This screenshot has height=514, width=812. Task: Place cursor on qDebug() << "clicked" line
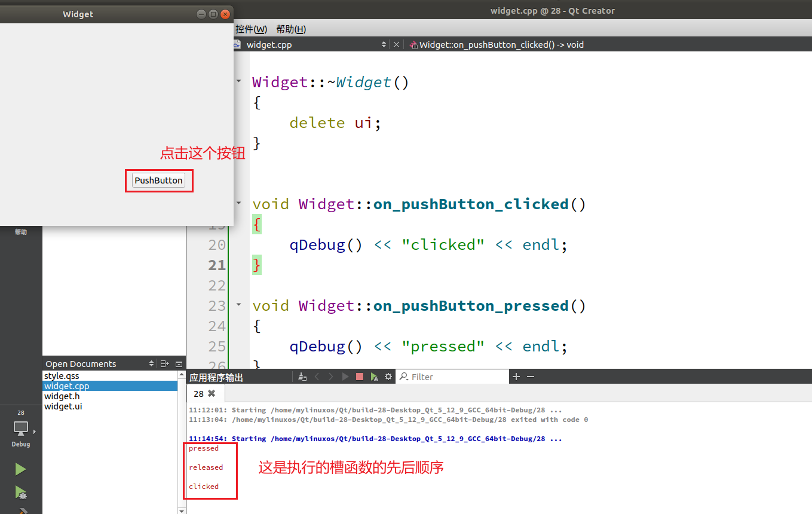coord(428,244)
